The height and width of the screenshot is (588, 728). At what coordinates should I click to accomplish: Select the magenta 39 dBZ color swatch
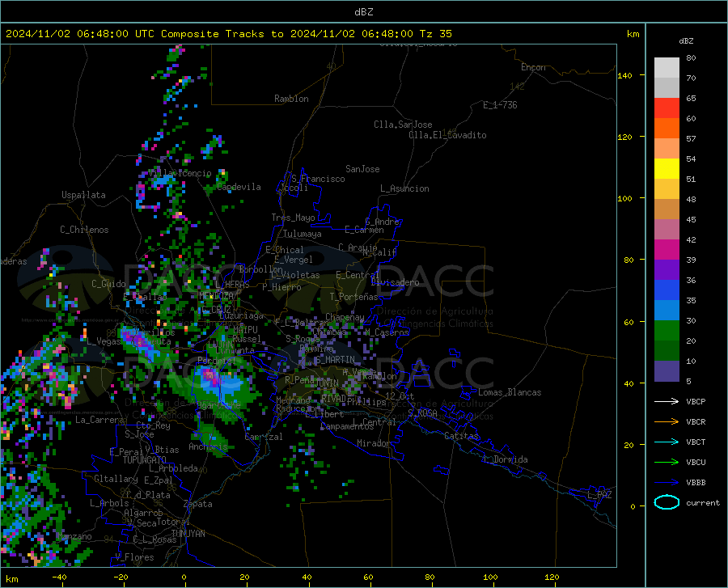667,250
